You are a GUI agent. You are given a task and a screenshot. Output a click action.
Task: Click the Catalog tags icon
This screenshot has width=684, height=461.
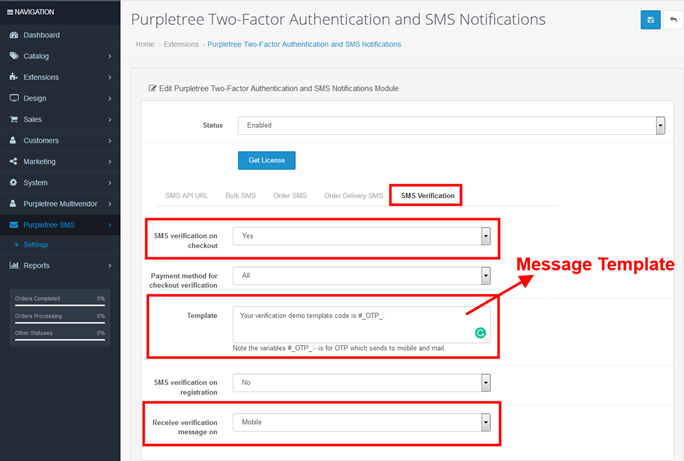[x=14, y=56]
